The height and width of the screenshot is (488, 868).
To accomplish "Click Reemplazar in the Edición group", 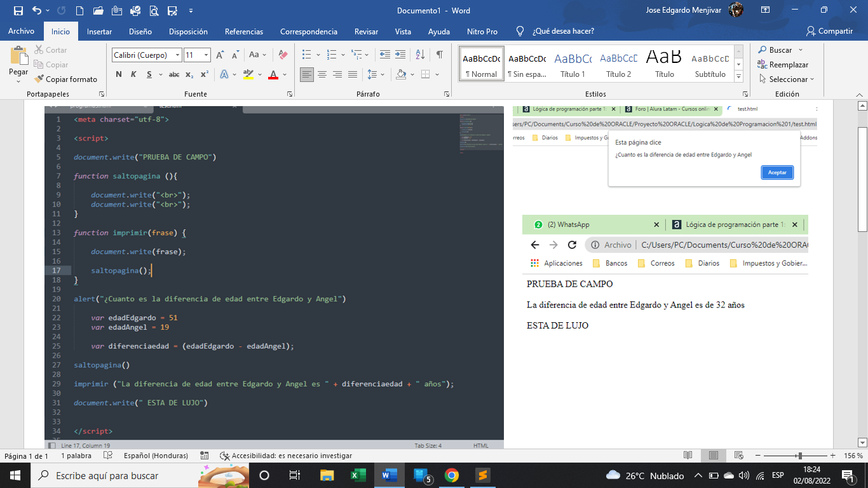I will (783, 65).
